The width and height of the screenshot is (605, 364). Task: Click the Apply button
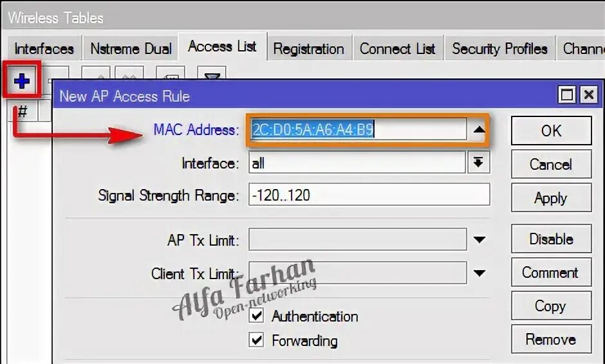(552, 198)
